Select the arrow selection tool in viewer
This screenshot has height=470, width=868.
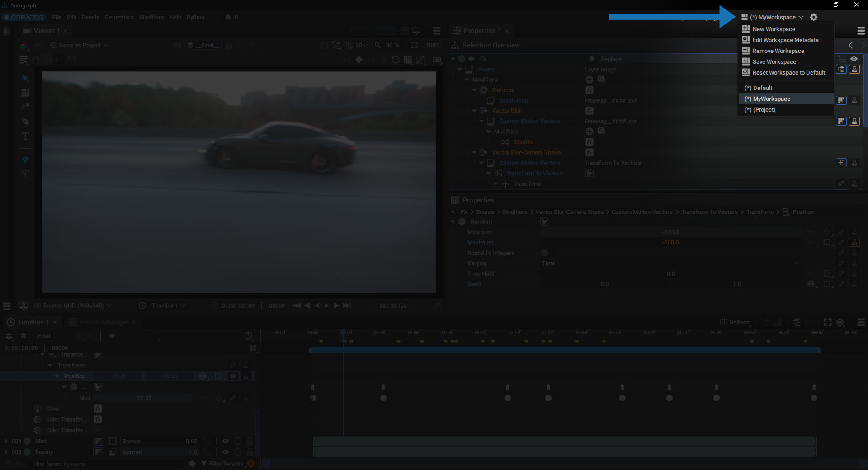point(25,78)
